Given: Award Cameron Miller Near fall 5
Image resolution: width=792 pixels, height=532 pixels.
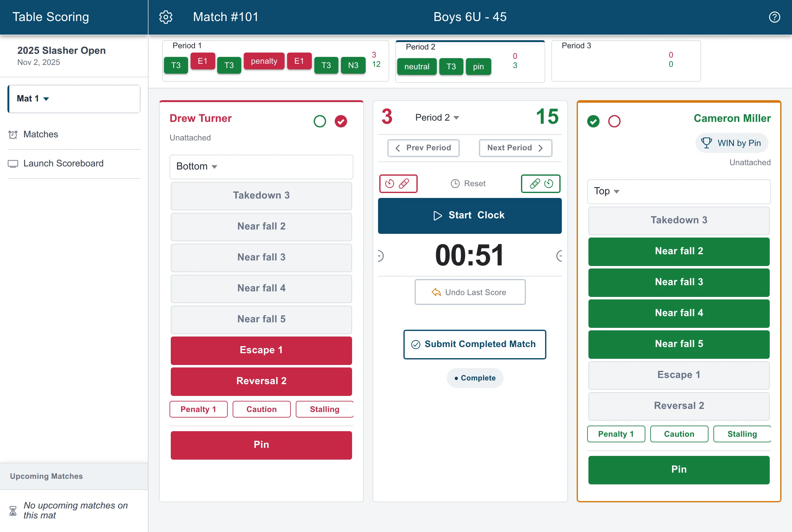Looking at the screenshot, I should point(679,344).
